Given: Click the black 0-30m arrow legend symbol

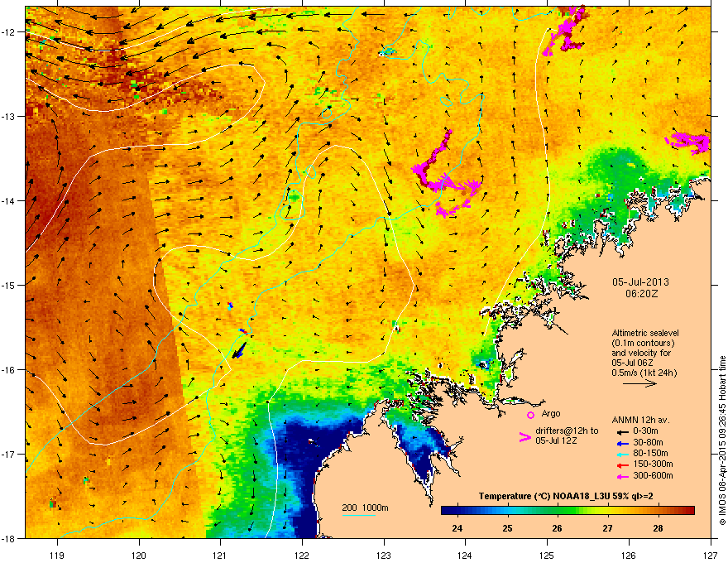Looking at the screenshot, I should [x=621, y=431].
